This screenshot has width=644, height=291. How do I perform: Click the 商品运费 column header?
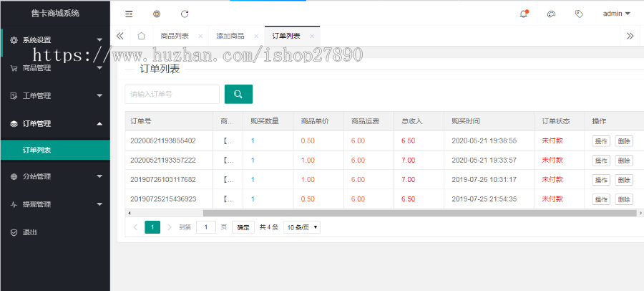(369, 121)
